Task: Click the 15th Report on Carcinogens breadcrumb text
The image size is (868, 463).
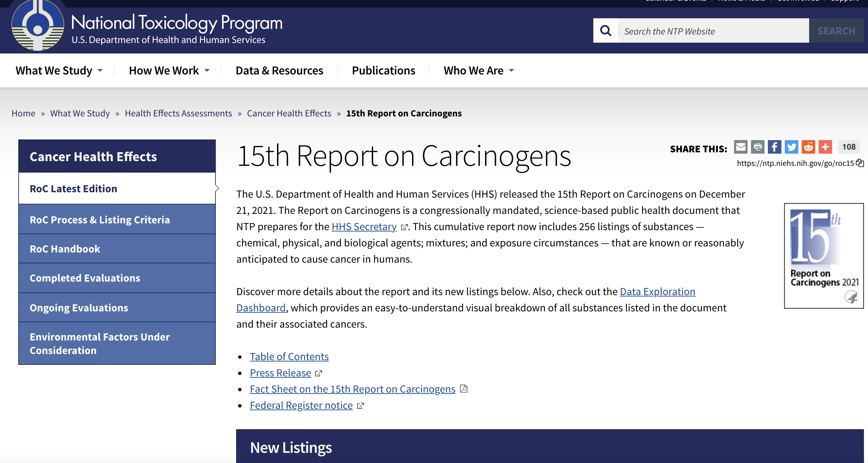Action: [404, 113]
